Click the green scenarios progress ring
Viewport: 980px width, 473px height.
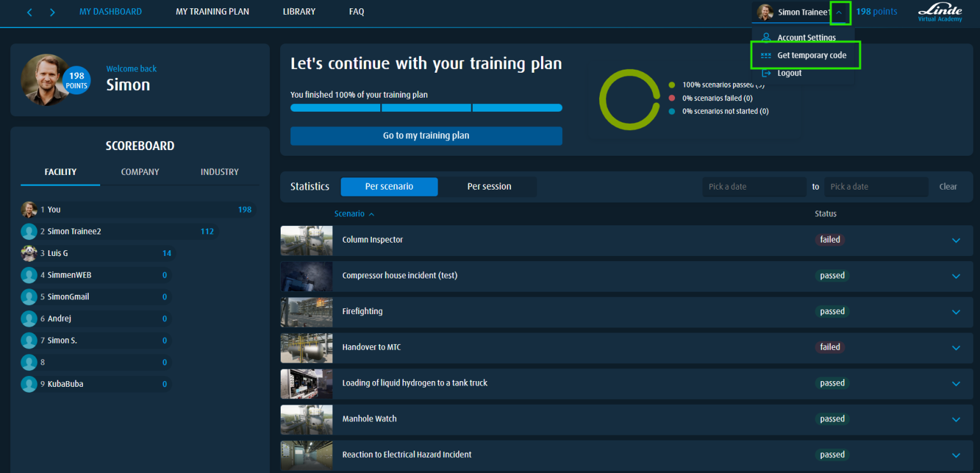coord(630,100)
